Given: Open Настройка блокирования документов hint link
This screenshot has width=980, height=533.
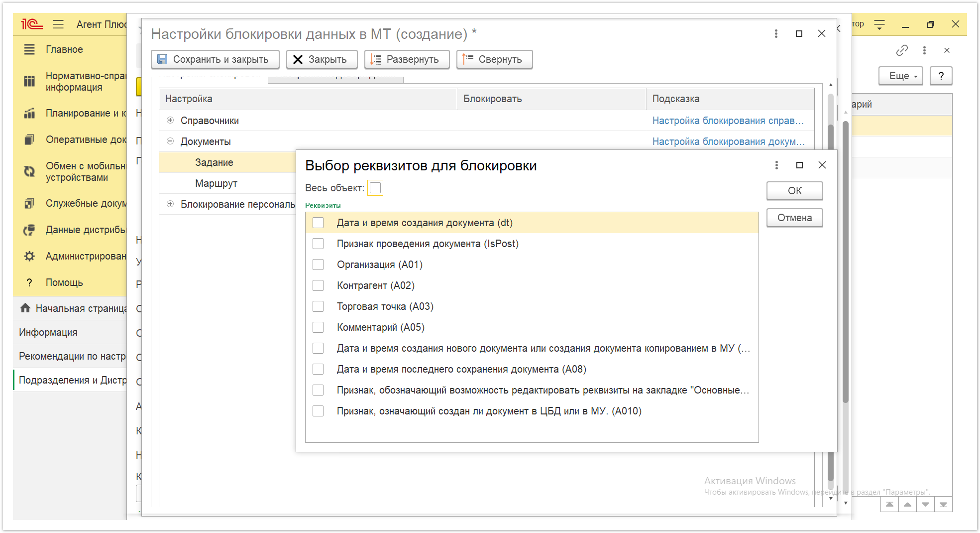Looking at the screenshot, I should pyautogui.click(x=728, y=141).
